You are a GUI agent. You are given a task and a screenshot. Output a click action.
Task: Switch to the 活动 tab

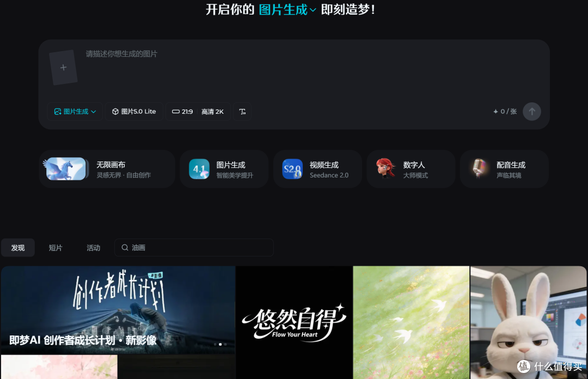pyautogui.click(x=94, y=248)
